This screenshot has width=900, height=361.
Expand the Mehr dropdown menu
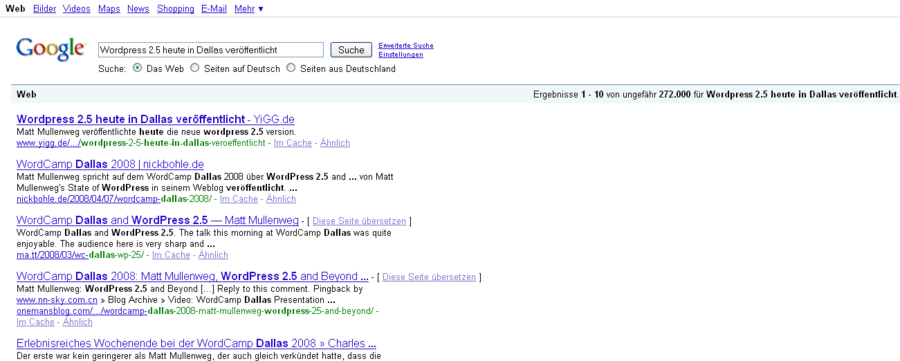pyautogui.click(x=249, y=9)
